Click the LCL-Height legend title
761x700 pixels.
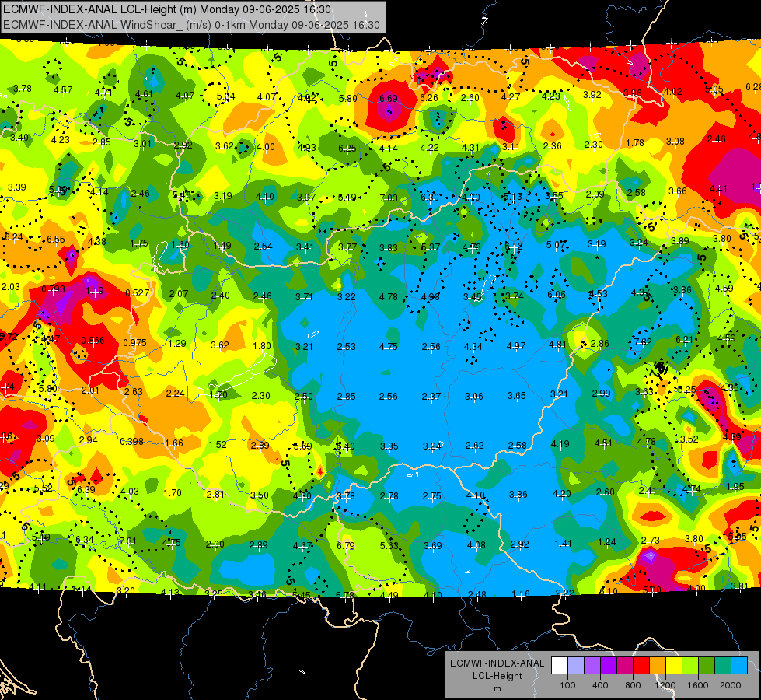click(x=497, y=676)
